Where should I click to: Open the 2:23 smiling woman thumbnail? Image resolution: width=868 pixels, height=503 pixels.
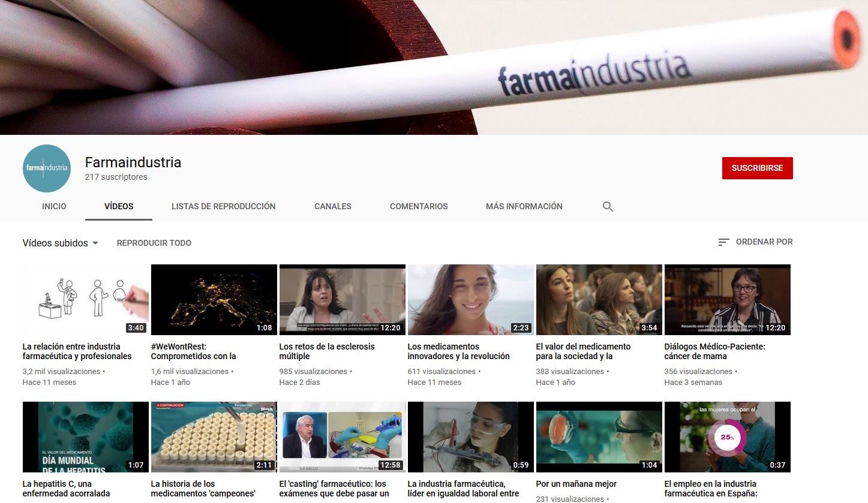coord(471,300)
